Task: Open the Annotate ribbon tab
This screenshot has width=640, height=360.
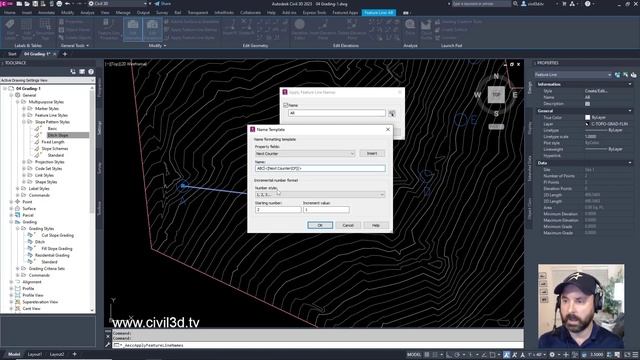Action: tap(46, 13)
